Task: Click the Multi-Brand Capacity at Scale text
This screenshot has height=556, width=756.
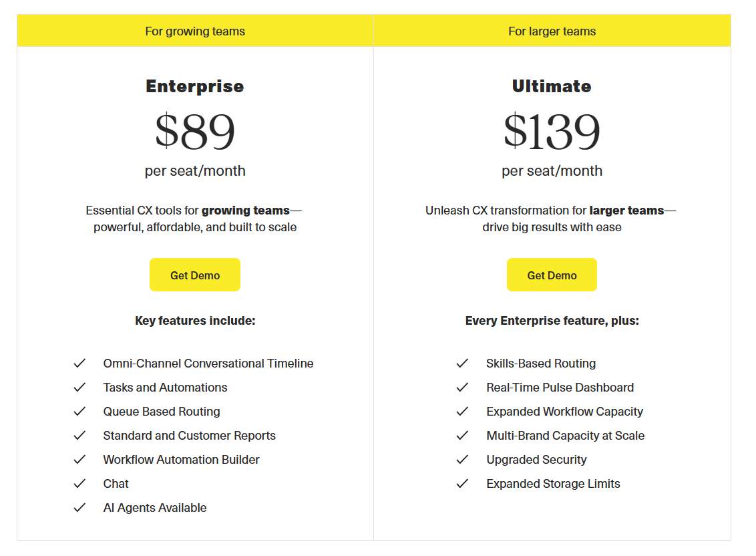Action: pos(566,436)
